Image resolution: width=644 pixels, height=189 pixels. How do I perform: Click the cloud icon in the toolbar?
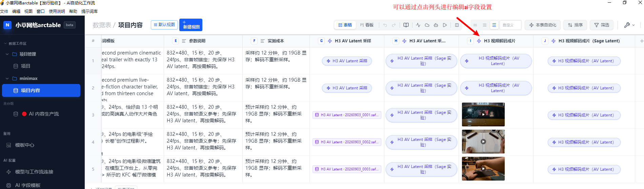click(x=427, y=25)
